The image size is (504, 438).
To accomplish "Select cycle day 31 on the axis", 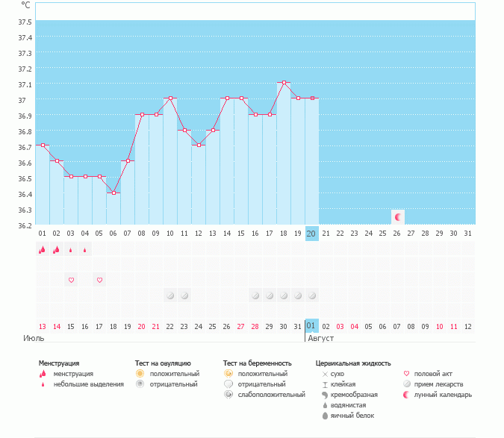I will point(467,234).
